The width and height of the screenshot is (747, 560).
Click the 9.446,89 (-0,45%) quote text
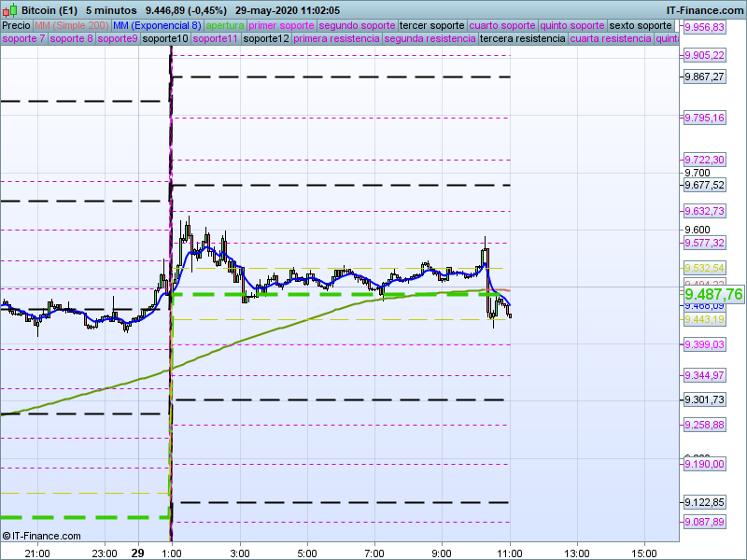coord(186,10)
